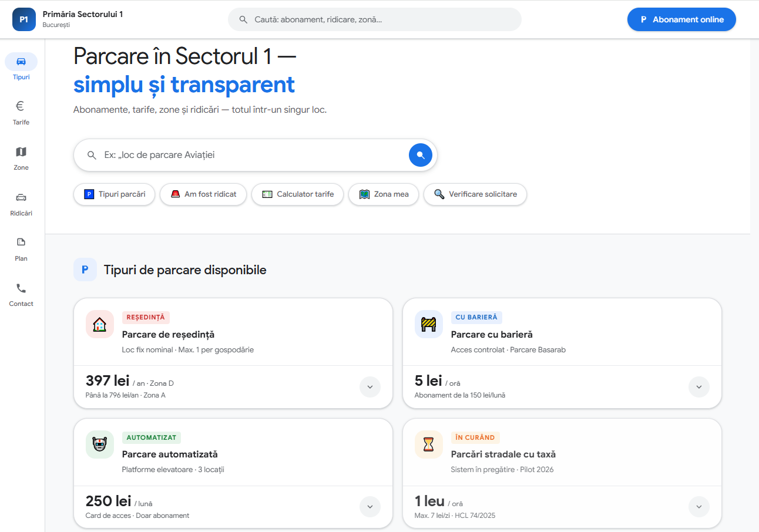Viewport: 759px width, 532px height.
Task: Click text Platforme elevatoare · 3 locații
Action: pyautogui.click(x=173, y=470)
